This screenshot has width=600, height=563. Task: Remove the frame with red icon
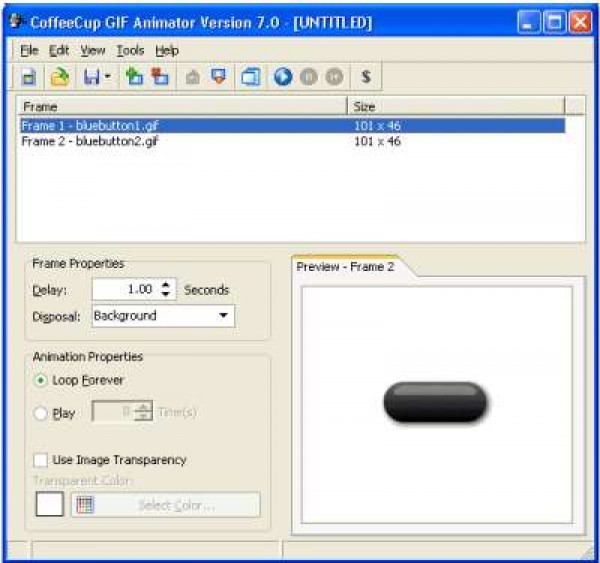pos(160,77)
